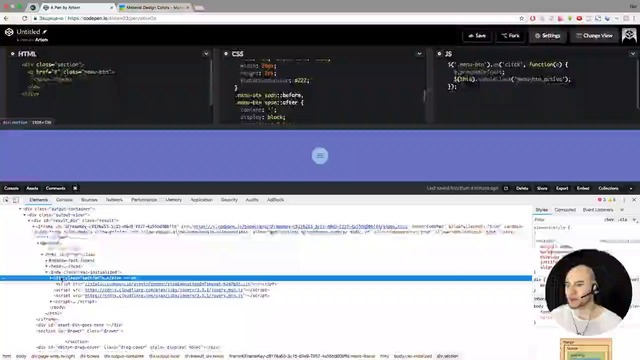The height and width of the screenshot is (360, 640).
Task: Open pen Settings
Action: [548, 36]
